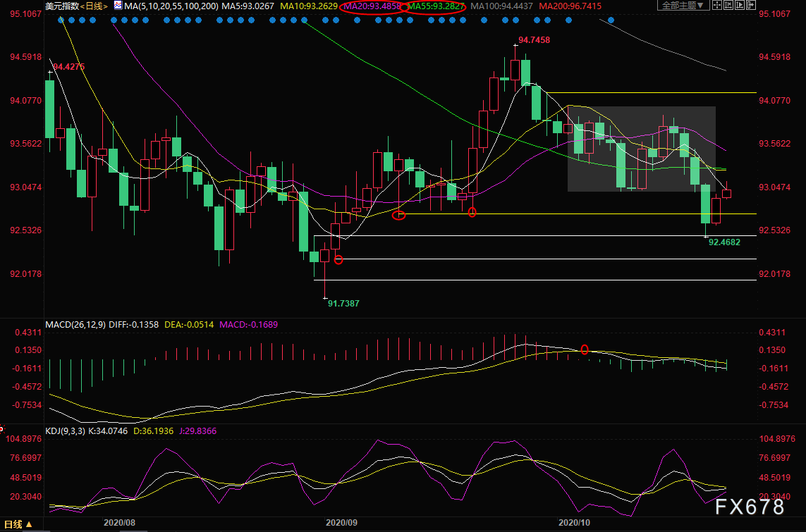The image size is (806, 532).
Task: Click the circled MA55:93.2827 value
Action: (x=436, y=6)
